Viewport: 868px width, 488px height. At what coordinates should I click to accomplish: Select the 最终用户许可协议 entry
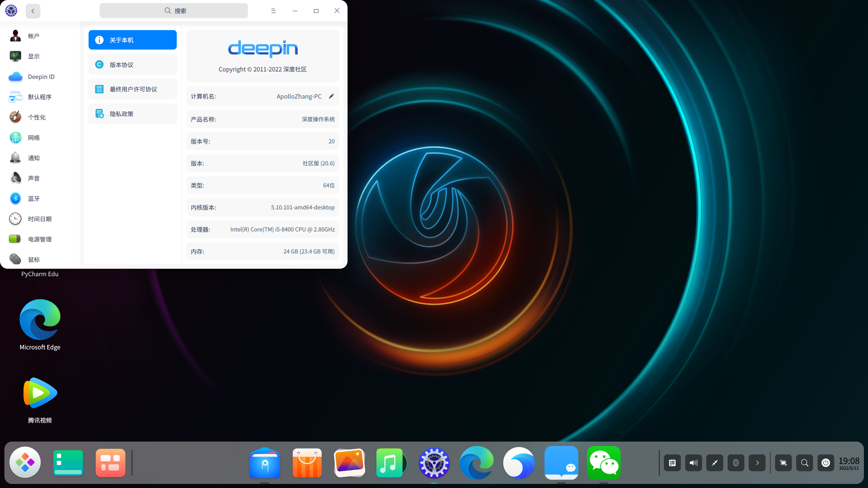(x=132, y=89)
